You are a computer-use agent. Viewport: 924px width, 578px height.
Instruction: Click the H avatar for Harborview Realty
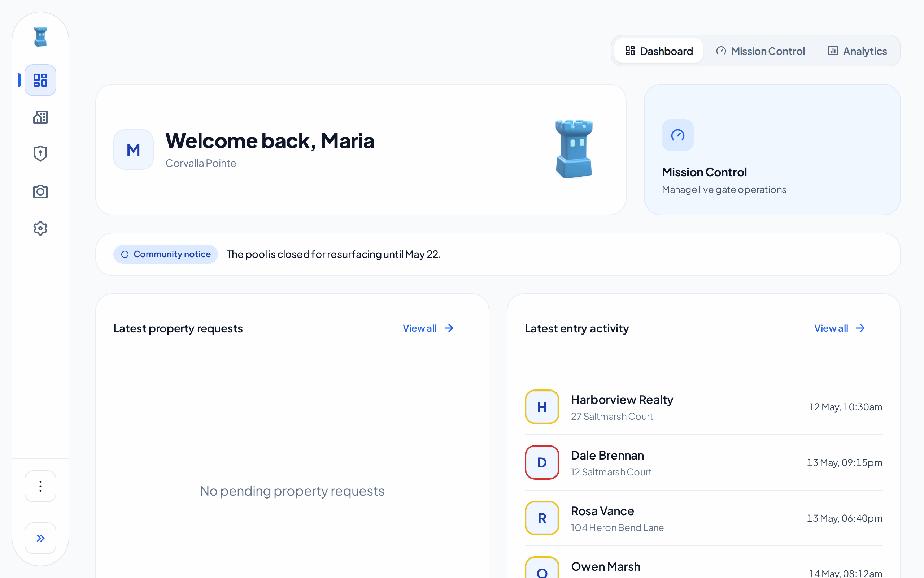[542, 407]
